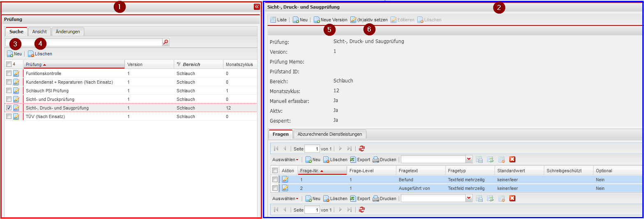Expand the combo box in the upper Fragen toolbar
644x219 pixels.
coord(469,160)
